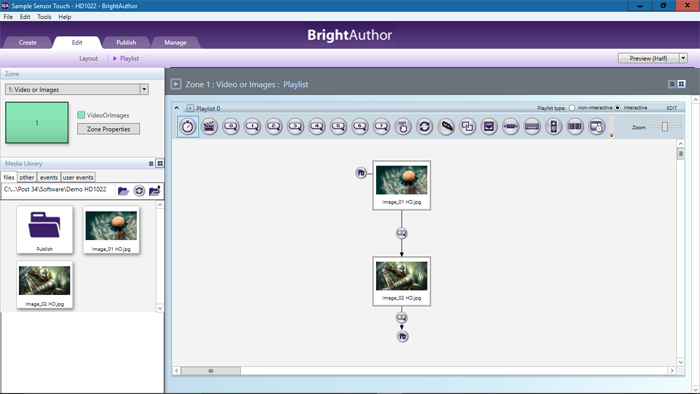
Task: Select the interactive playlist type radio
Action: click(x=618, y=108)
